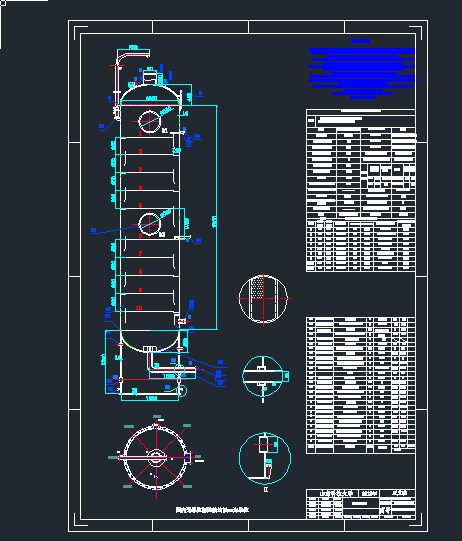Image resolution: width=462 pixels, height=541 pixels.
Task: Select the lower manhole circle on the tower
Action: 149,224
